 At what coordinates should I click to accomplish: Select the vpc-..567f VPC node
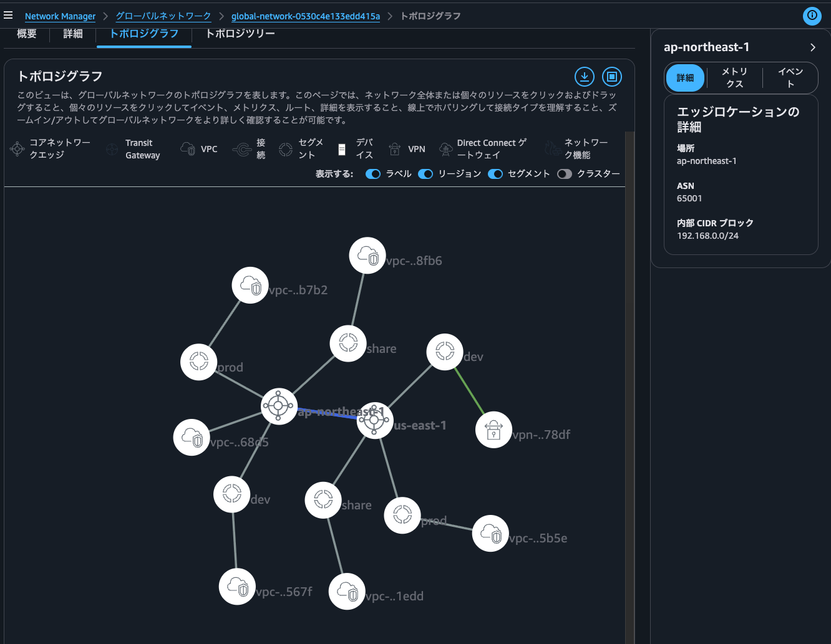(x=237, y=587)
